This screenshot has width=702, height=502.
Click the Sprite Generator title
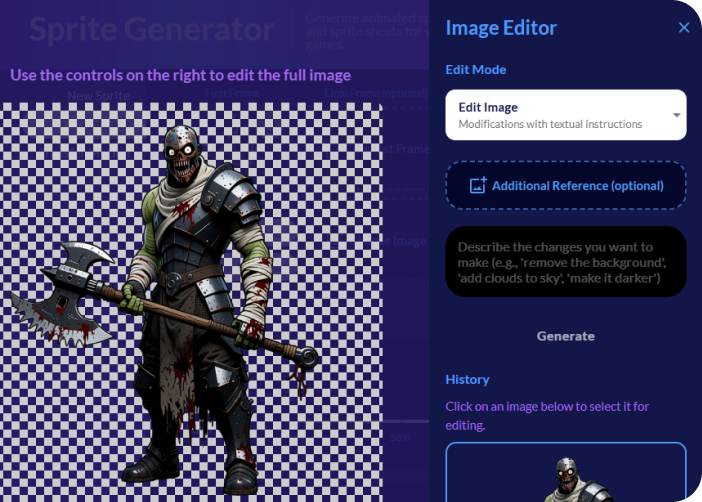(151, 30)
